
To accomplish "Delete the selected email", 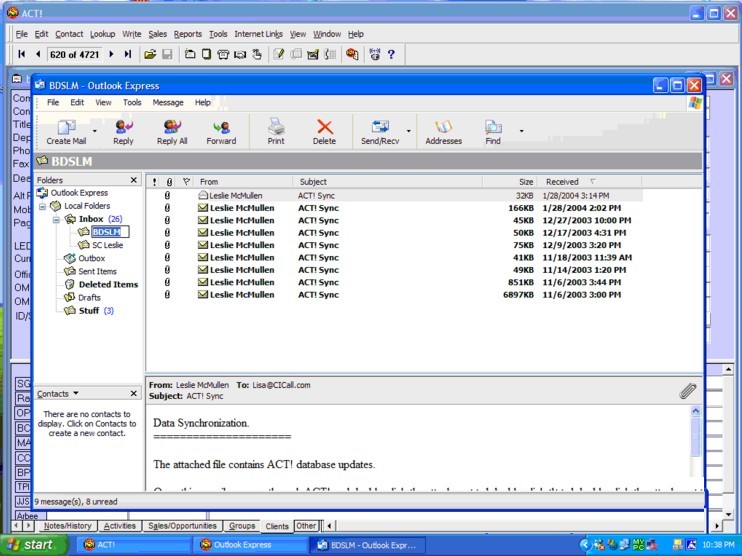I will 324,132.
